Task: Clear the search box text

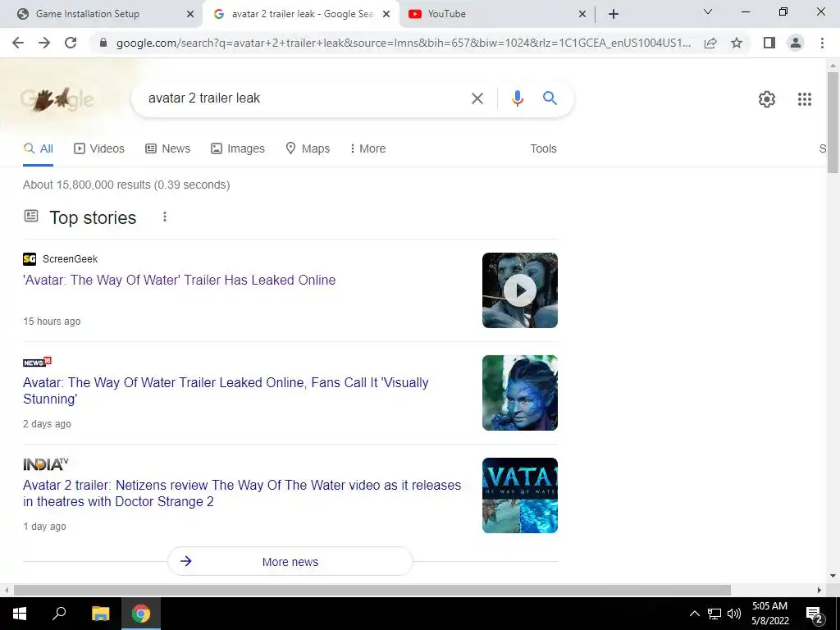Action: (477, 98)
